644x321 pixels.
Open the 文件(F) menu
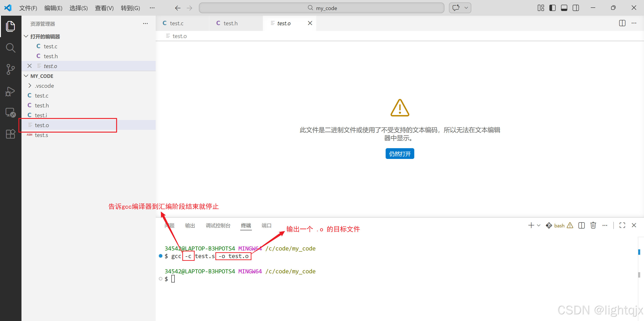(x=28, y=8)
